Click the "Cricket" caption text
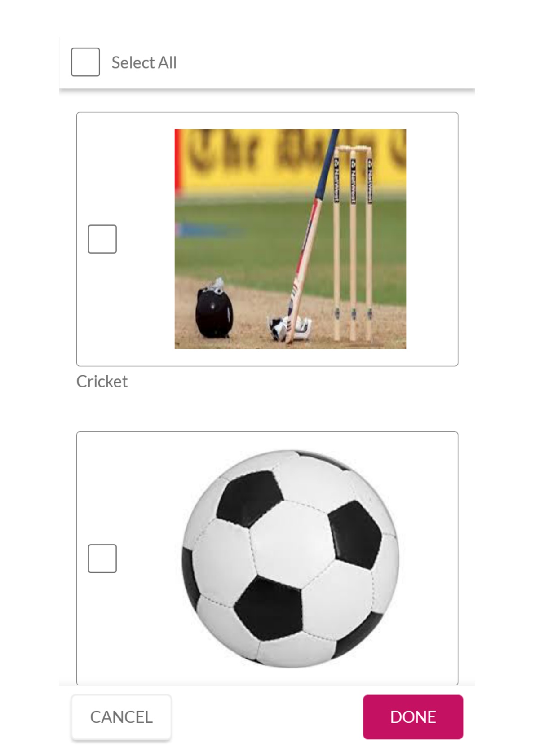This screenshot has width=535, height=756. pos(102,382)
